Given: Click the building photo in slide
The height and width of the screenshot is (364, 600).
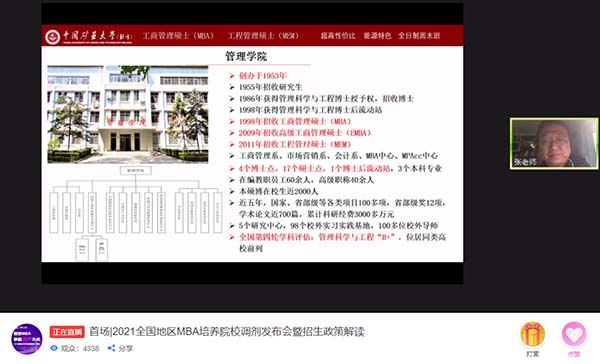Looking at the screenshot, I should [x=128, y=114].
